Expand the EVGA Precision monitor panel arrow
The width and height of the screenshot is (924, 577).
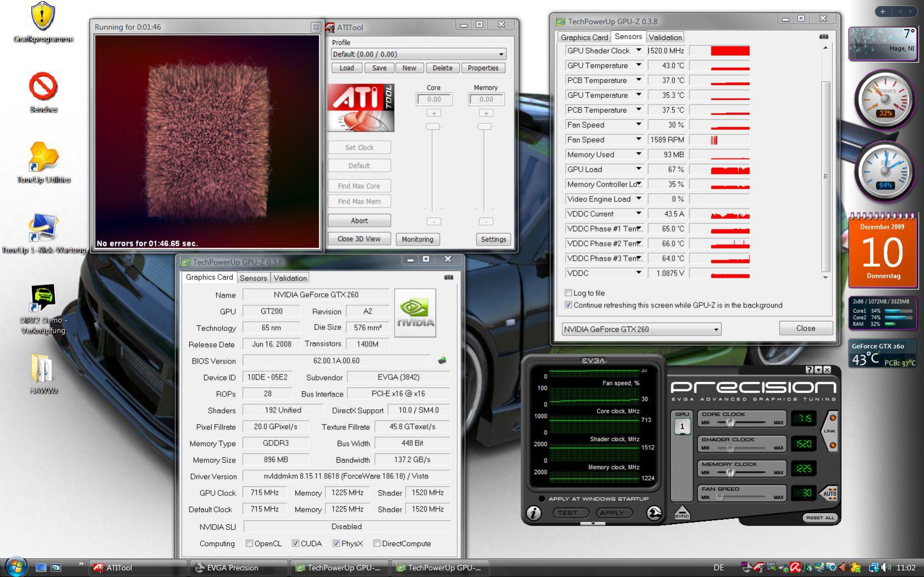593,524
